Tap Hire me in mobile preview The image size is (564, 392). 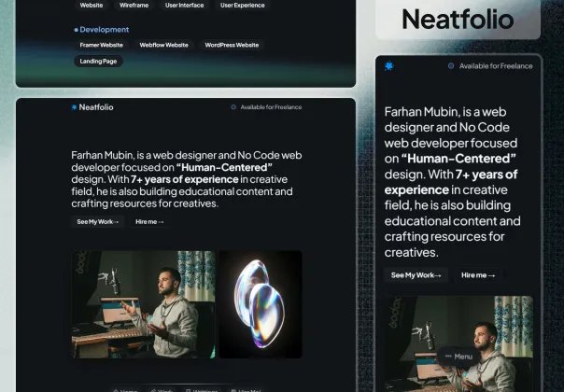(477, 275)
